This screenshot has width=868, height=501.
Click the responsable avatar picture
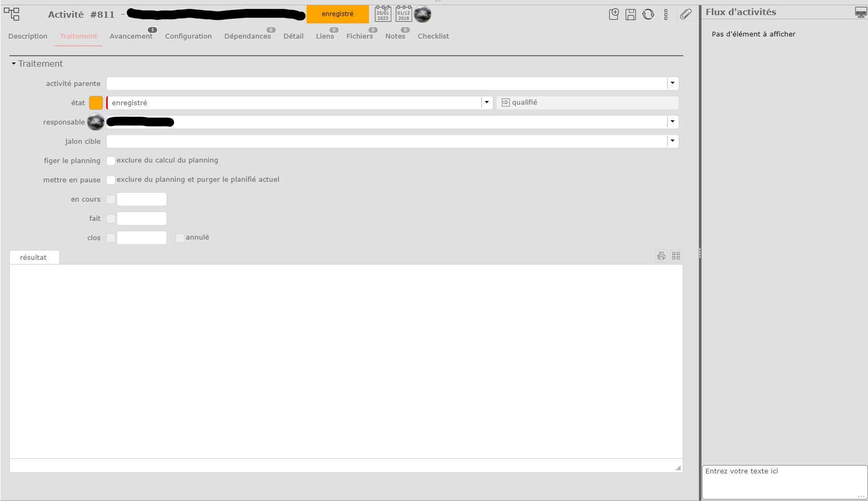pos(96,122)
